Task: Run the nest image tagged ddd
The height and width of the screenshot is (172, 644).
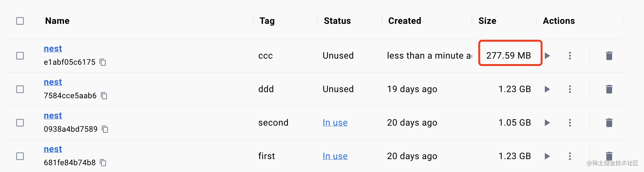Action: (547, 89)
